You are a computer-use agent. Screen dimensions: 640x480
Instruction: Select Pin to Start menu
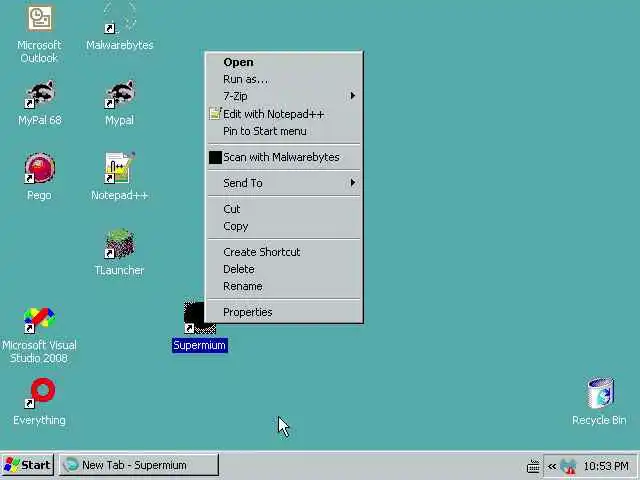[x=284, y=131]
